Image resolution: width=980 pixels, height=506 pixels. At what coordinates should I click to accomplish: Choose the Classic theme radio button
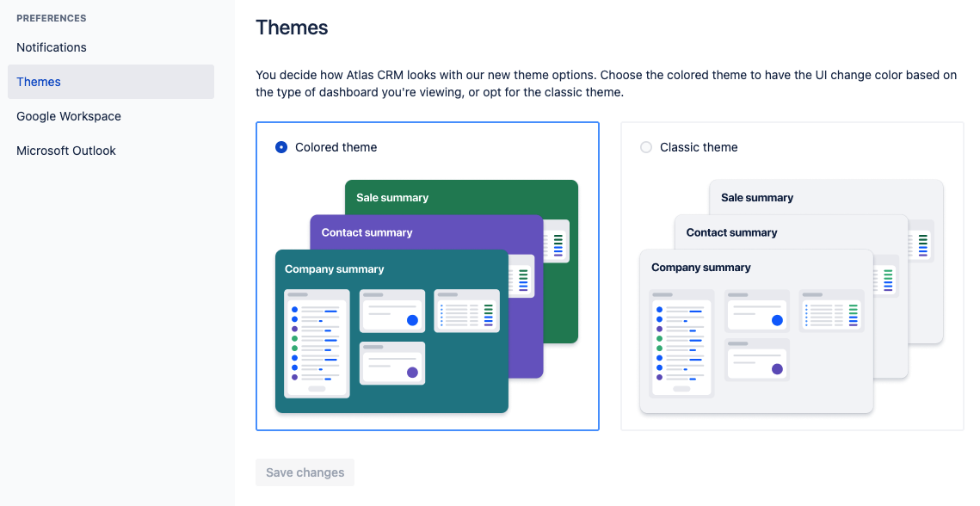646,147
